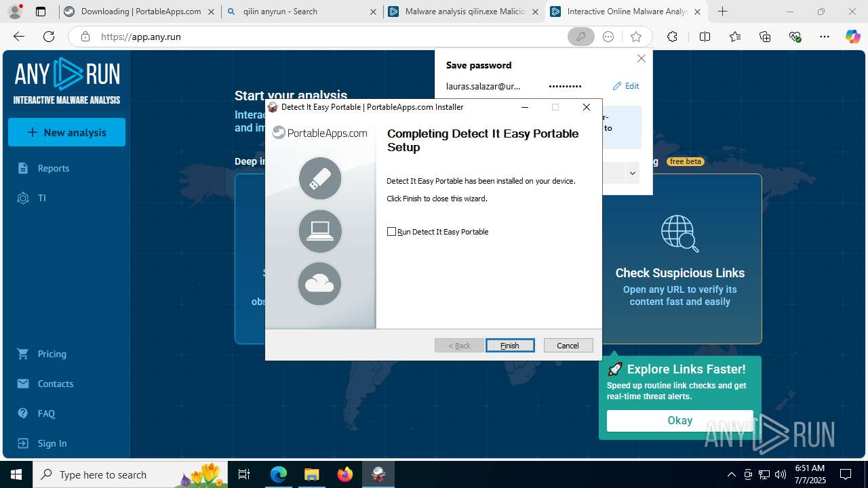Switch to qilin anyrun Search tab
The height and width of the screenshot is (488, 868).
302,12
